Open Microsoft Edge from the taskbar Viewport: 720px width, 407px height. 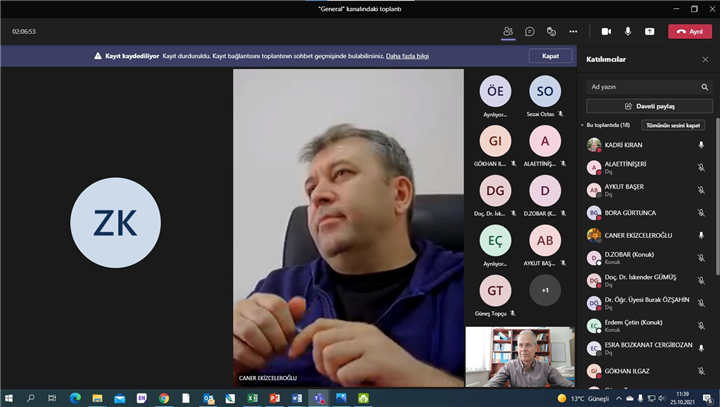pyautogui.click(x=75, y=398)
